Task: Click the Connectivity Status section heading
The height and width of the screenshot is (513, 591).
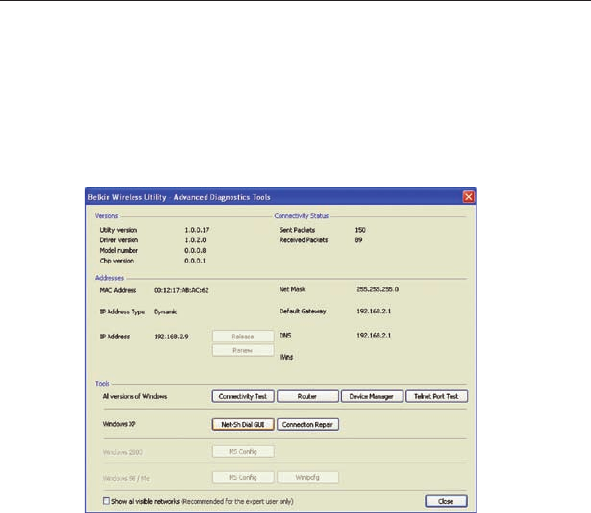Action: [x=302, y=216]
